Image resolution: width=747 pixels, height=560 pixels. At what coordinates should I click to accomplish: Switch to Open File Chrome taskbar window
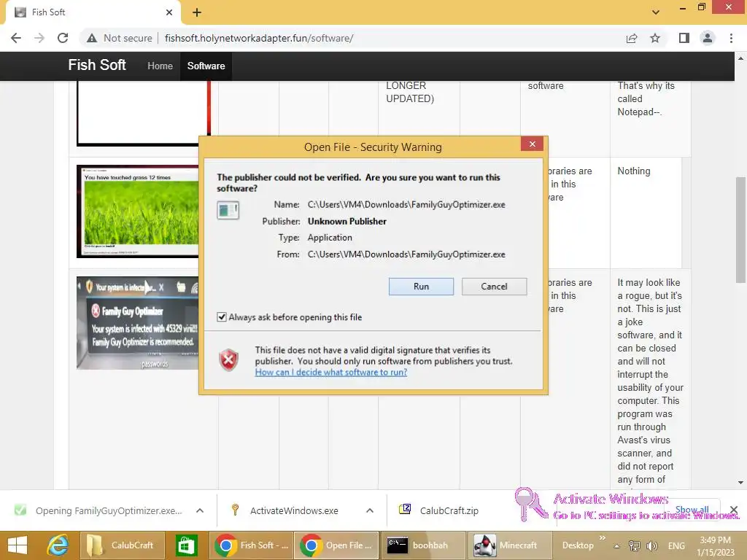336,545
